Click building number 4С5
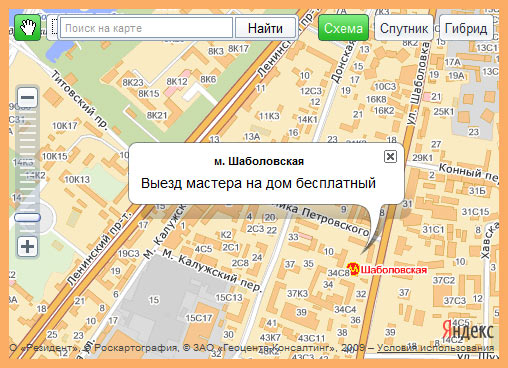Viewport: 508px width, 368px height. click(x=203, y=249)
